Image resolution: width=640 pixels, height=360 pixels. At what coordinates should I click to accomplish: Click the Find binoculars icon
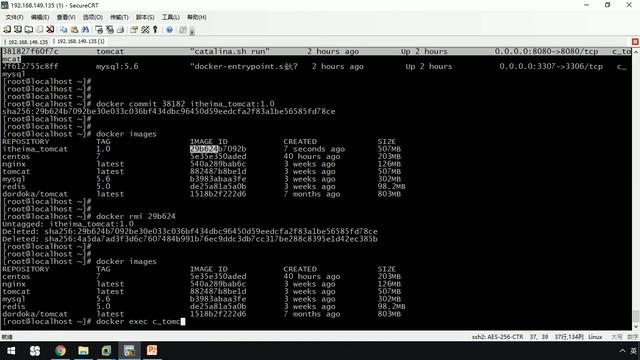[85, 29]
